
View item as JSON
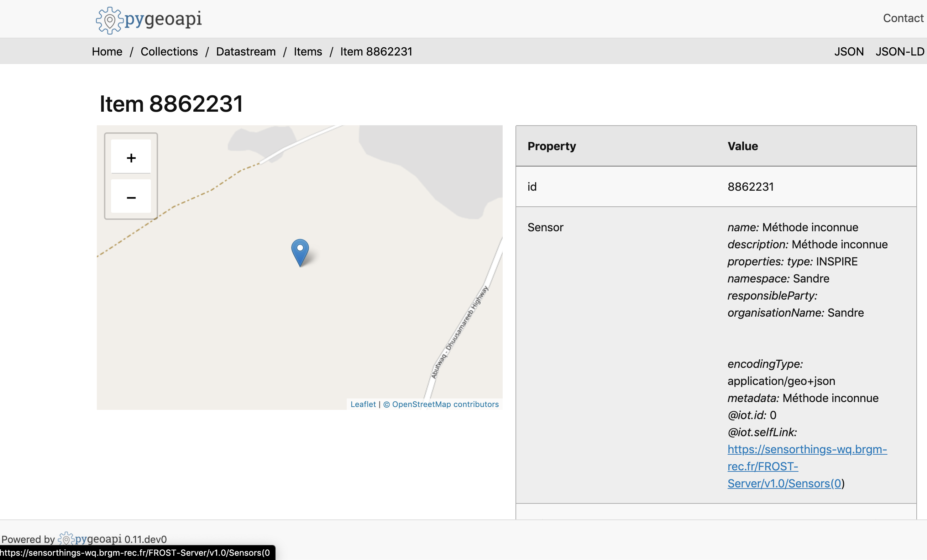[x=849, y=52]
